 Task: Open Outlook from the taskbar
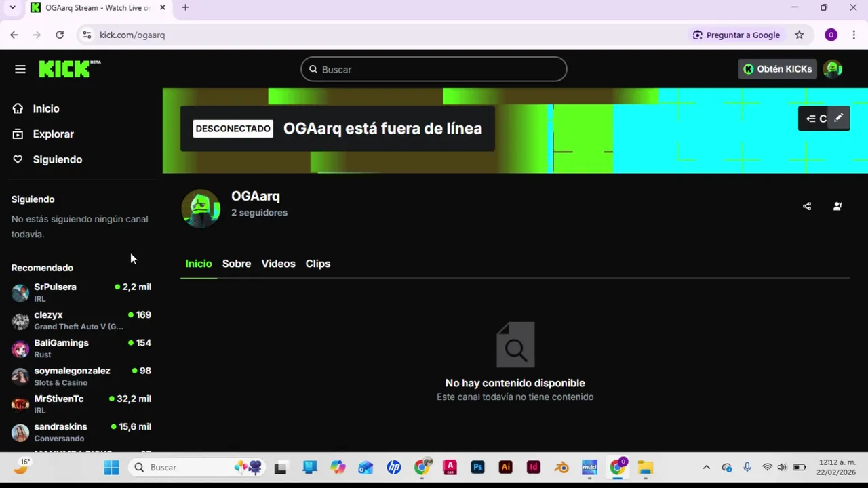pos(366,468)
